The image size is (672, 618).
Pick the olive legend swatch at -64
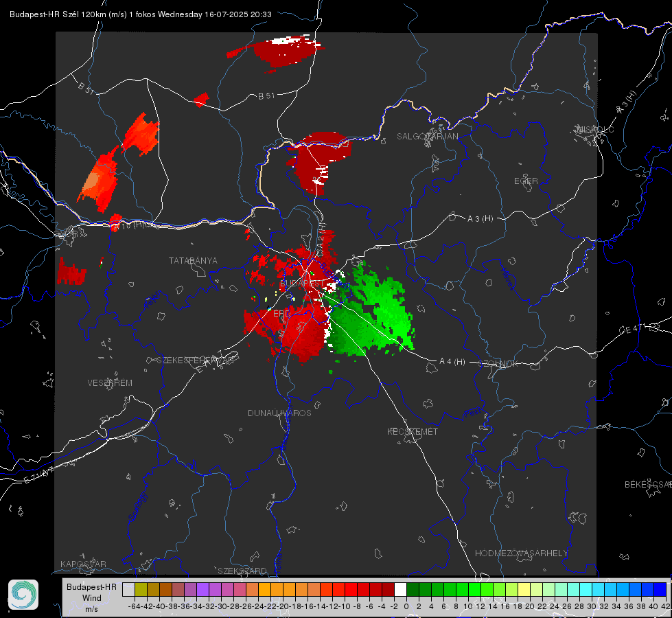pyautogui.click(x=141, y=590)
